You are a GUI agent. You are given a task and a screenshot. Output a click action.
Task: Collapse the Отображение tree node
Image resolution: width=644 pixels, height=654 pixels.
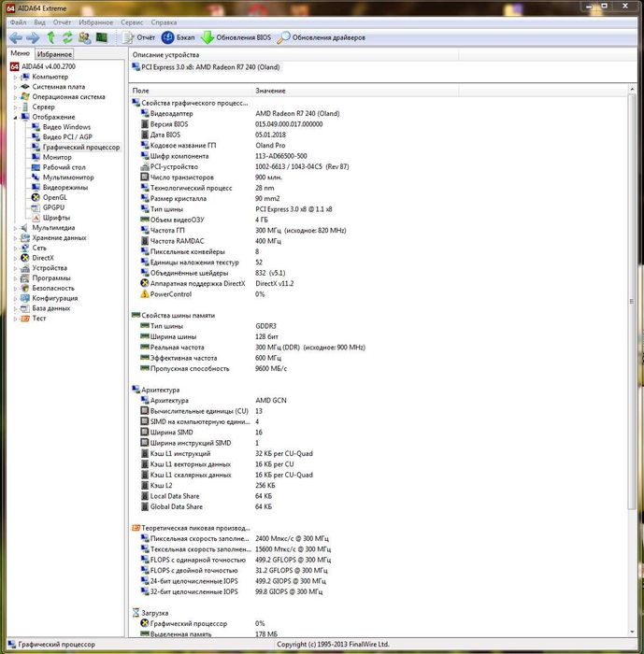(15, 117)
